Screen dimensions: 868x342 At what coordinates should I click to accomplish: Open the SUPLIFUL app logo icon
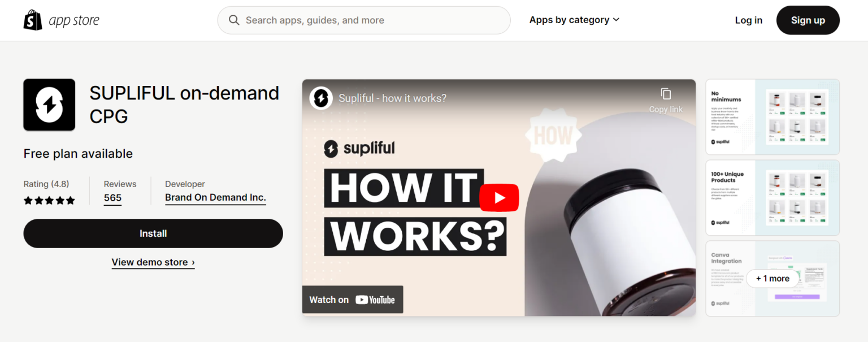tap(49, 105)
